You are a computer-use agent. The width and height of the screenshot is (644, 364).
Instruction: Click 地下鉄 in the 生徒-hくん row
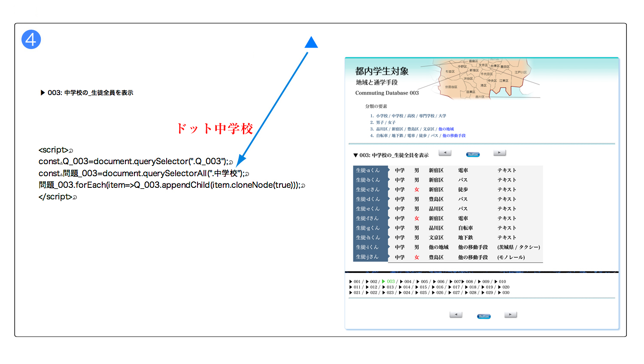point(465,238)
